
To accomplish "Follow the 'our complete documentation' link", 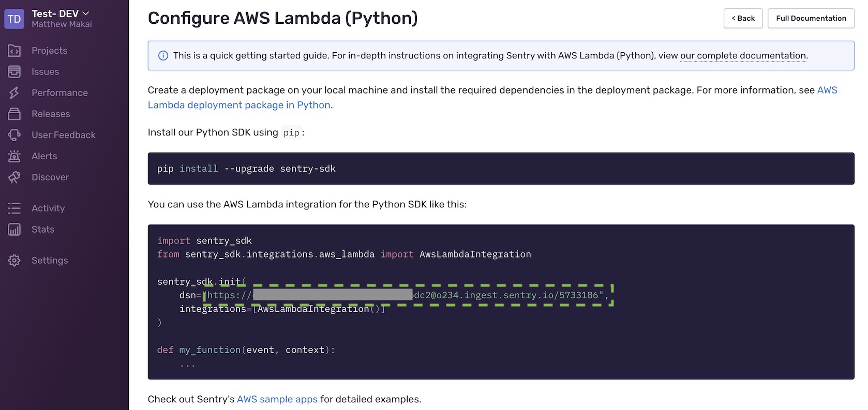I will pos(743,56).
